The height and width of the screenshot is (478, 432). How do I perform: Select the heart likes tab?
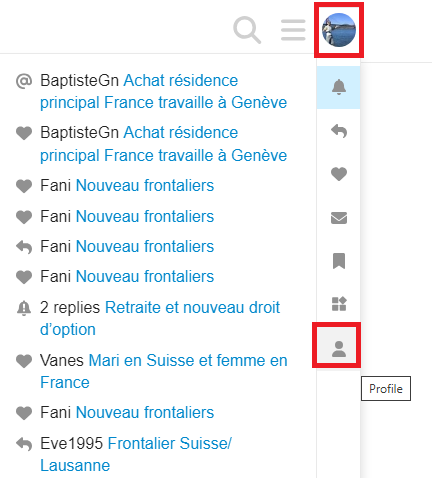pyautogui.click(x=339, y=174)
